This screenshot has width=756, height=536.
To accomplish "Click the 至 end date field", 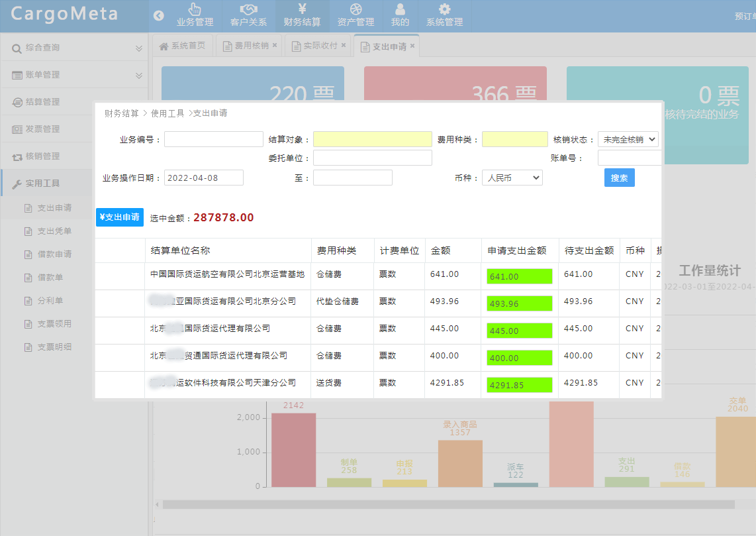I will pos(352,178).
